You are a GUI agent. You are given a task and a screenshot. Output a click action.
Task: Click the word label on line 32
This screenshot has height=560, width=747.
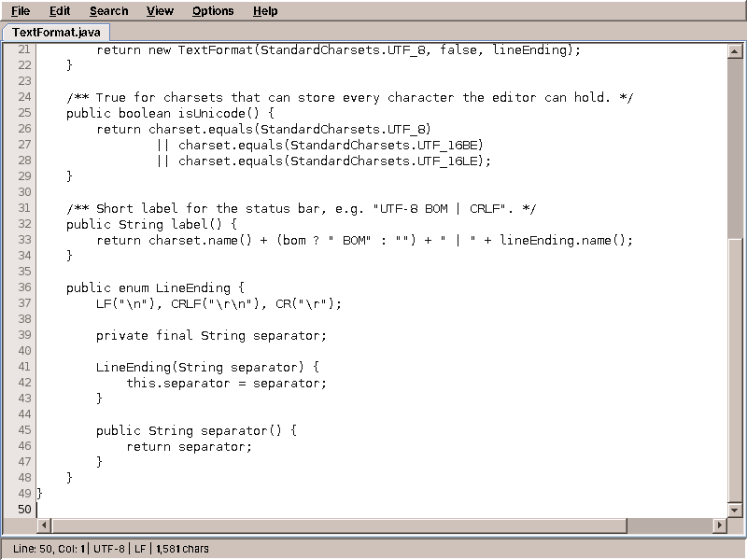190,224
